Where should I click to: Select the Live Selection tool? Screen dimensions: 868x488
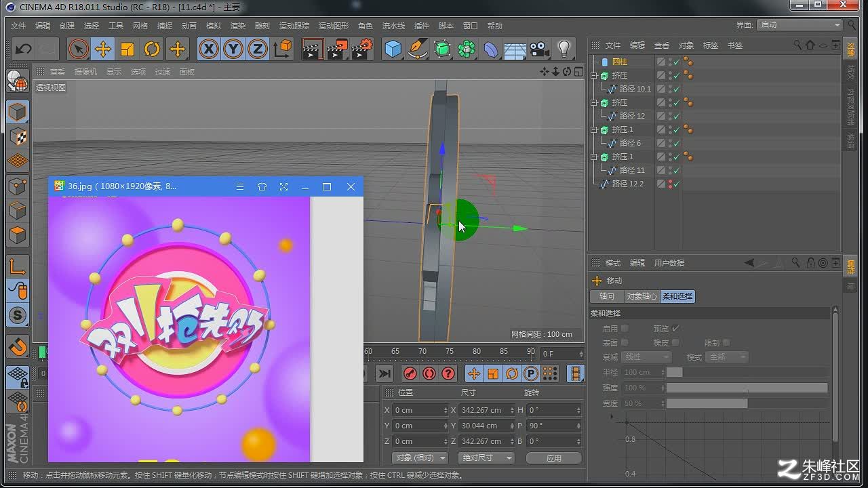click(79, 49)
